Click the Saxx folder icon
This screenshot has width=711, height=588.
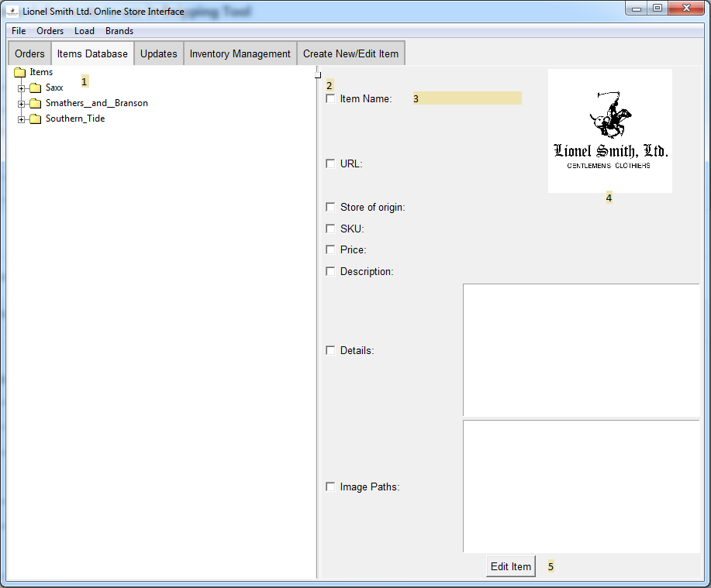tap(36, 88)
